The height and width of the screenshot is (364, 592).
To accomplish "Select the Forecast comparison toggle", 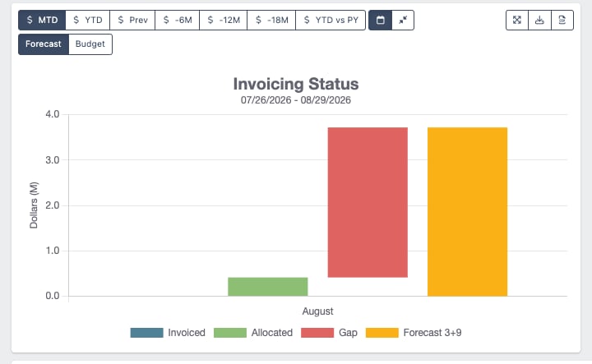I will [44, 44].
